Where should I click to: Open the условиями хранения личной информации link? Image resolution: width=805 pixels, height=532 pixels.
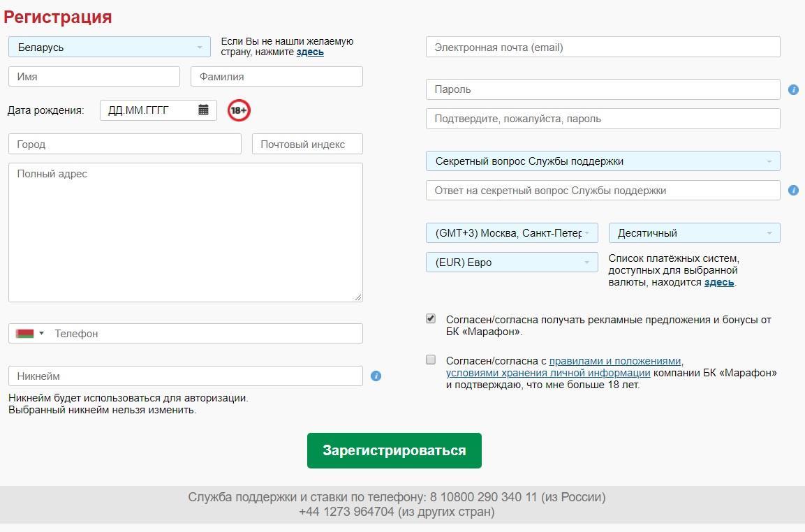pyautogui.click(x=548, y=373)
